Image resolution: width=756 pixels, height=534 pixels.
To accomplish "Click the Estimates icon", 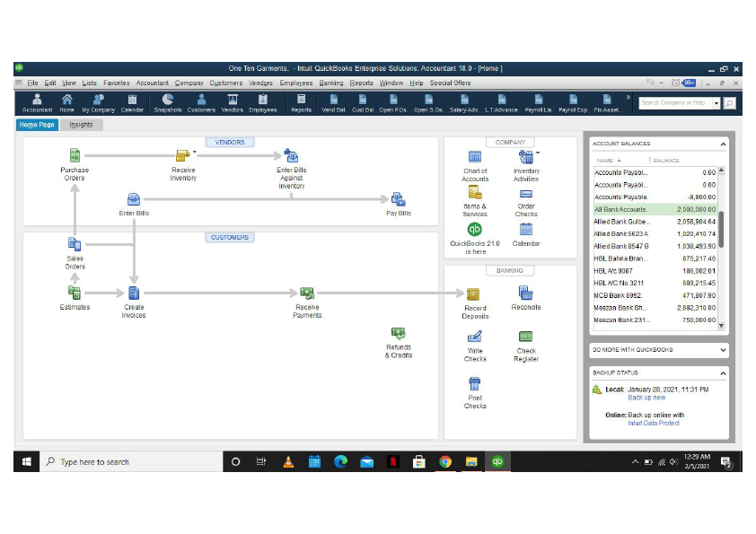I will (x=75, y=293).
